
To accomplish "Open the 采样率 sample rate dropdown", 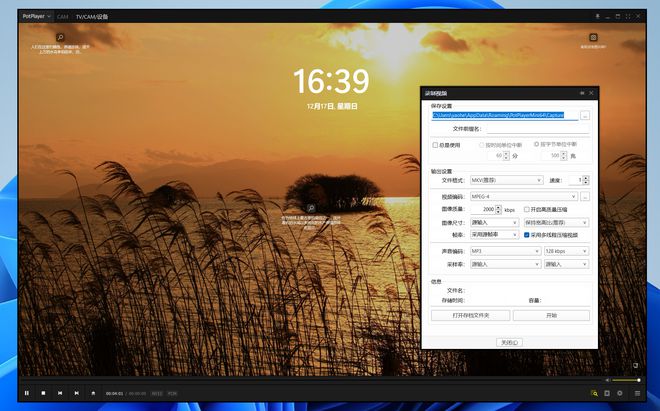I will (x=506, y=264).
